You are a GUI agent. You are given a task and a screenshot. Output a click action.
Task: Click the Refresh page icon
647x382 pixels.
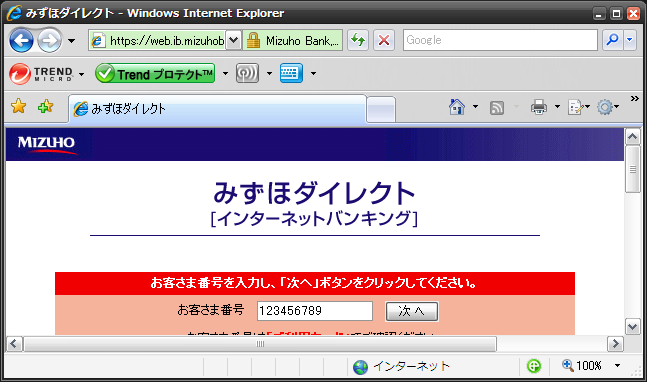coord(358,40)
